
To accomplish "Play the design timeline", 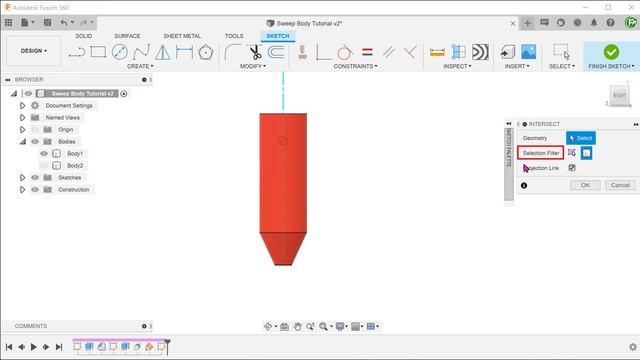I will tap(33, 347).
